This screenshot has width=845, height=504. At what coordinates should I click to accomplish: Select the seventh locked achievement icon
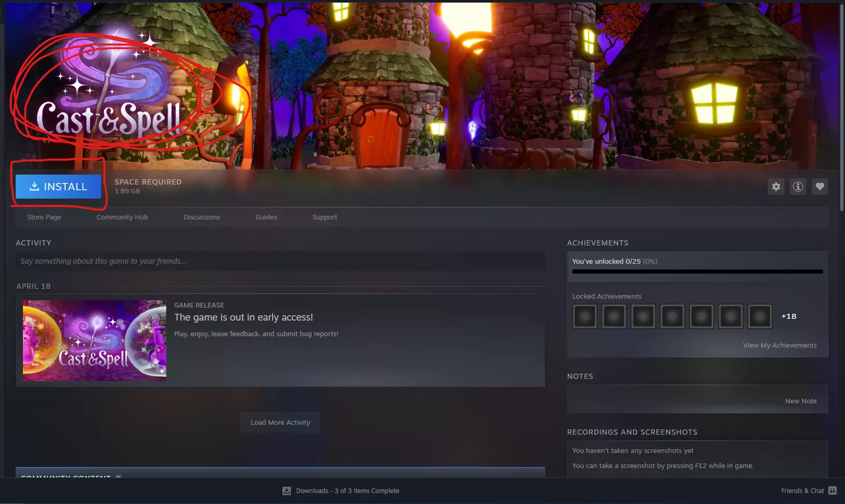[760, 316]
